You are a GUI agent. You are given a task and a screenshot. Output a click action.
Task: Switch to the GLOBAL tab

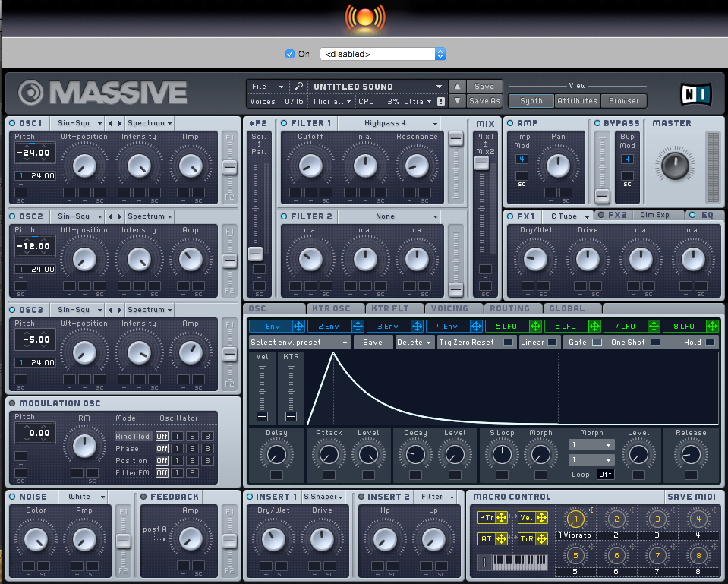(x=572, y=308)
